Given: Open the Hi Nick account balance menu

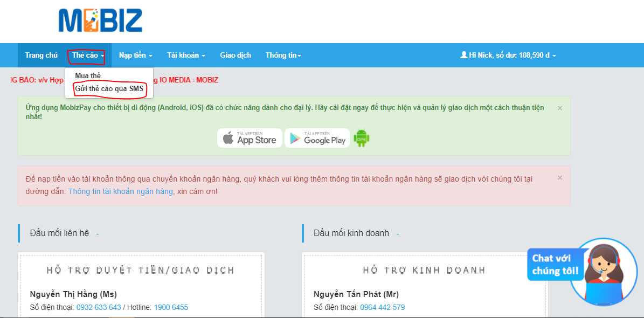Looking at the screenshot, I should coord(508,56).
